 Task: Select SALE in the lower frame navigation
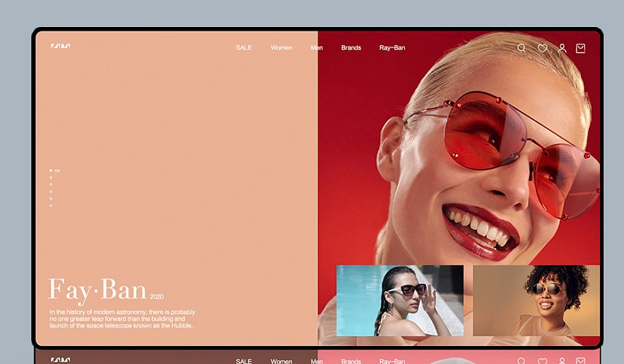point(243,361)
